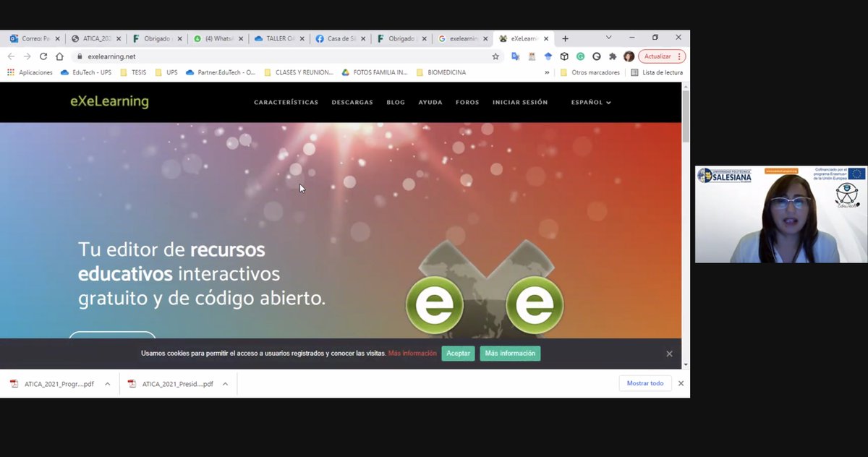This screenshot has height=457, width=868.
Task: Open the DESCARGAS menu item
Action: point(352,102)
